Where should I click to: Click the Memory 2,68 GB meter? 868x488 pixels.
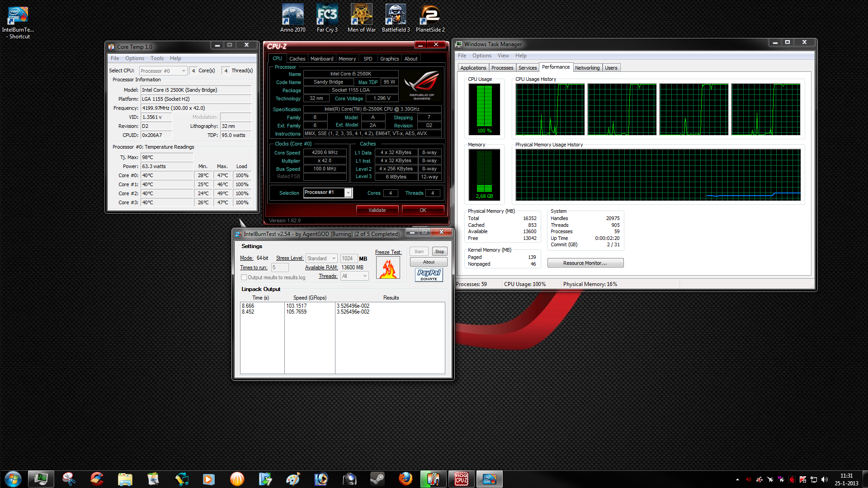click(x=484, y=175)
